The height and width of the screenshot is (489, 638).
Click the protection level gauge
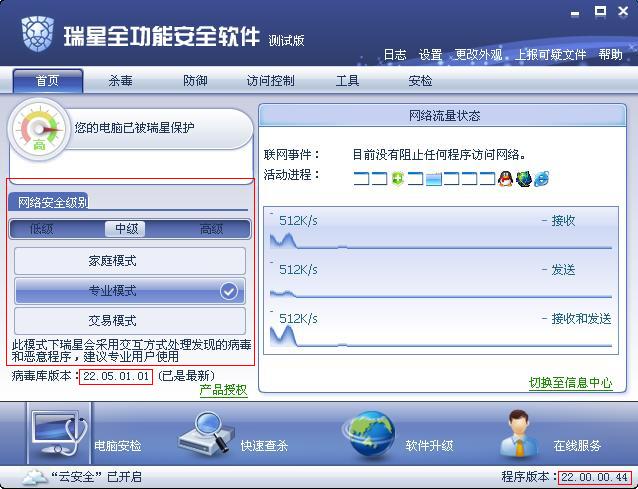coord(39,130)
